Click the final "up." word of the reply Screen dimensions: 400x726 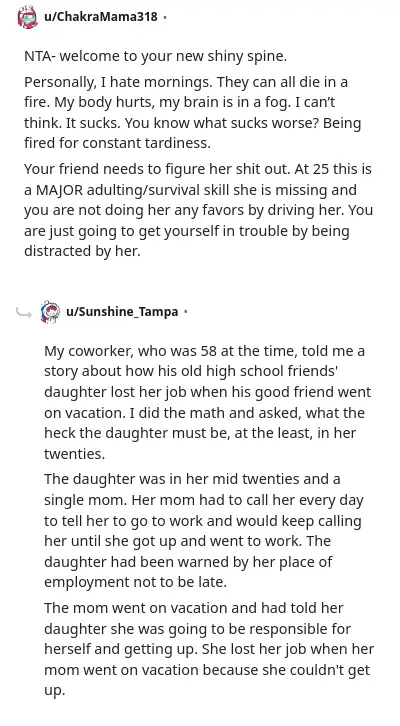point(55,690)
